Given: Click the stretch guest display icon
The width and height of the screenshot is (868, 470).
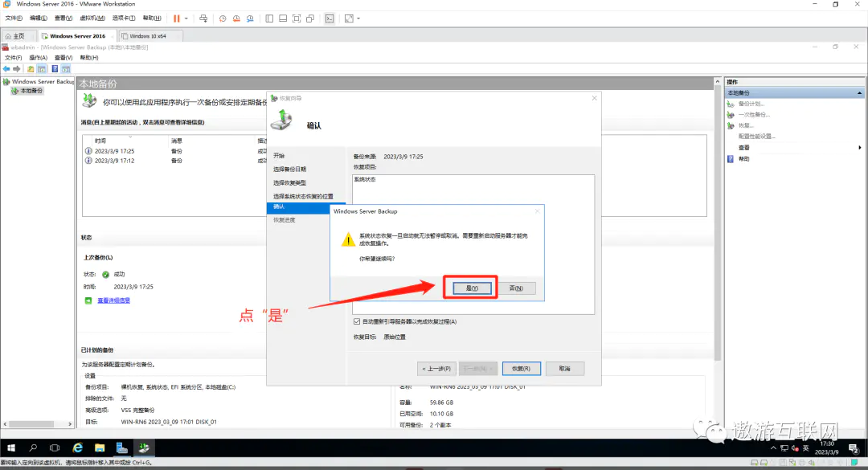Looking at the screenshot, I should [x=349, y=18].
